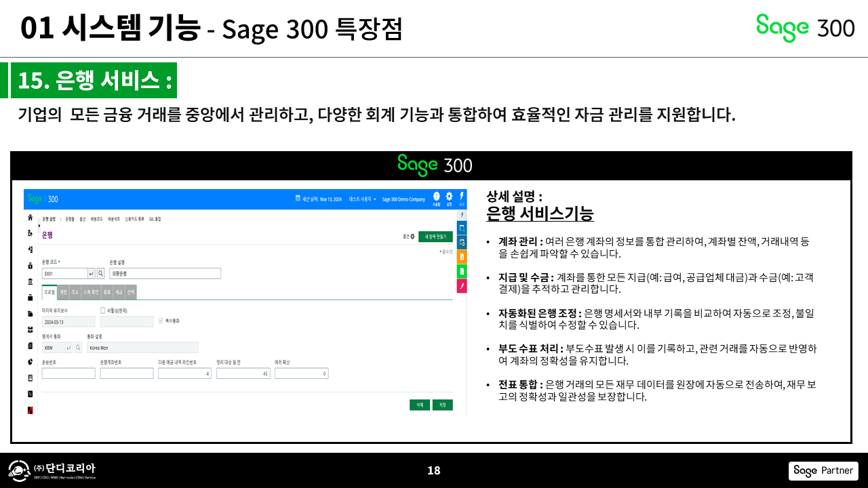Select the percent icon in the sidebar

coord(30,394)
